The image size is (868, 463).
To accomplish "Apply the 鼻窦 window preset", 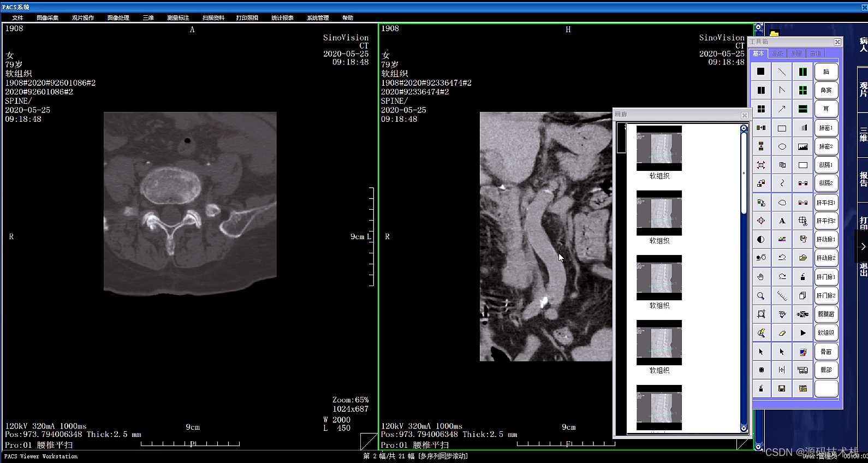I will coord(826,90).
